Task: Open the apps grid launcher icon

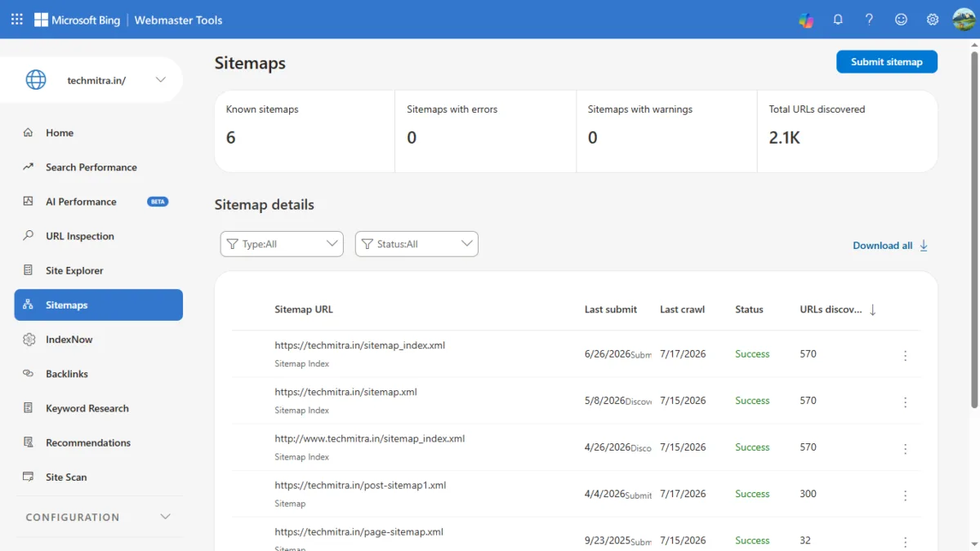Action: tap(16, 20)
